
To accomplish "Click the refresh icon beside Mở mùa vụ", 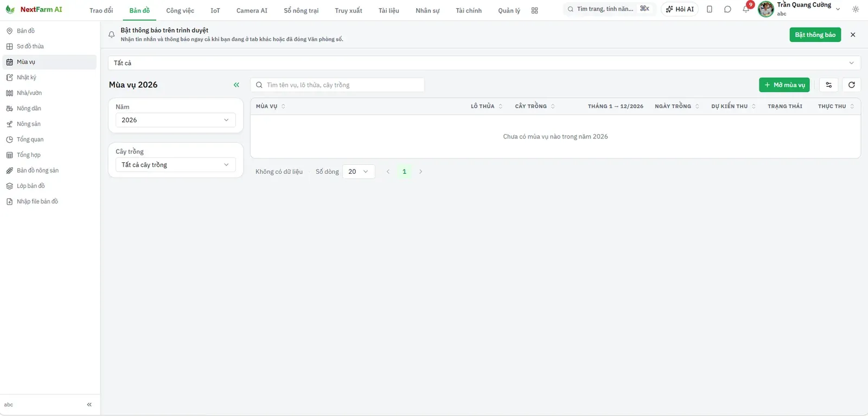I will point(852,85).
